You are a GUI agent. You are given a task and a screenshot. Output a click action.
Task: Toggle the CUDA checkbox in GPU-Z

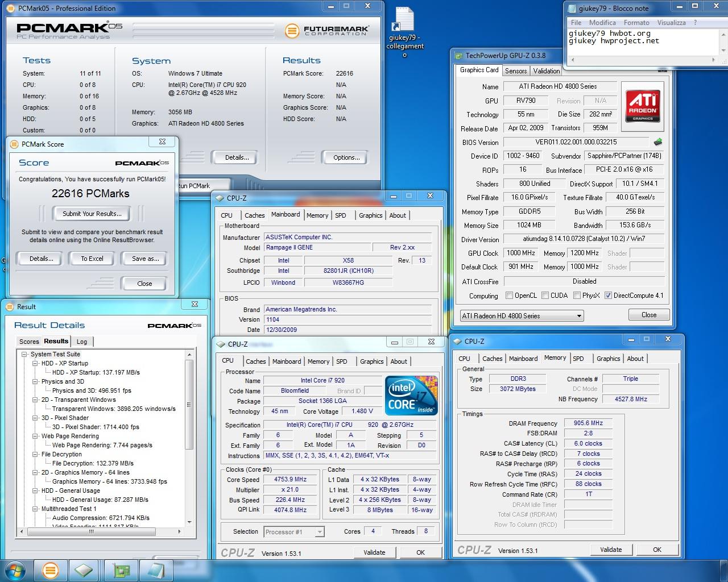[545, 296]
